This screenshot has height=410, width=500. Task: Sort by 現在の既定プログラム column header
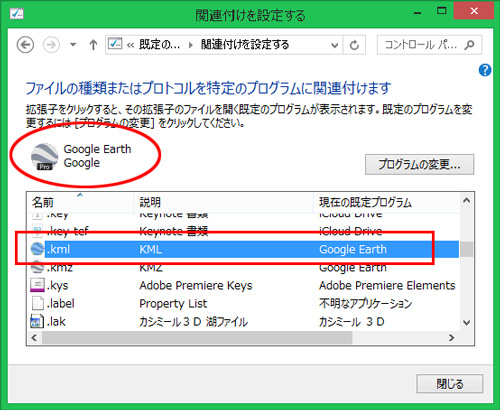[387, 202]
